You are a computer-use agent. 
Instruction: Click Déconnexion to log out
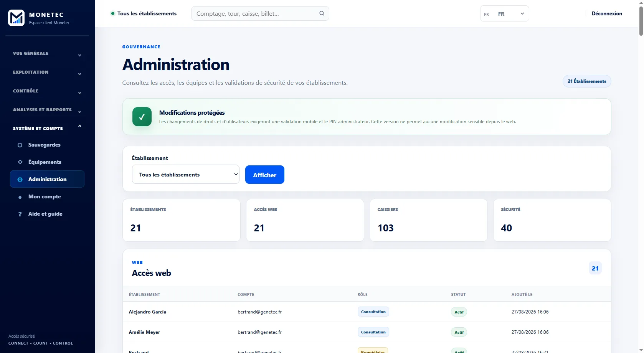pos(607,13)
